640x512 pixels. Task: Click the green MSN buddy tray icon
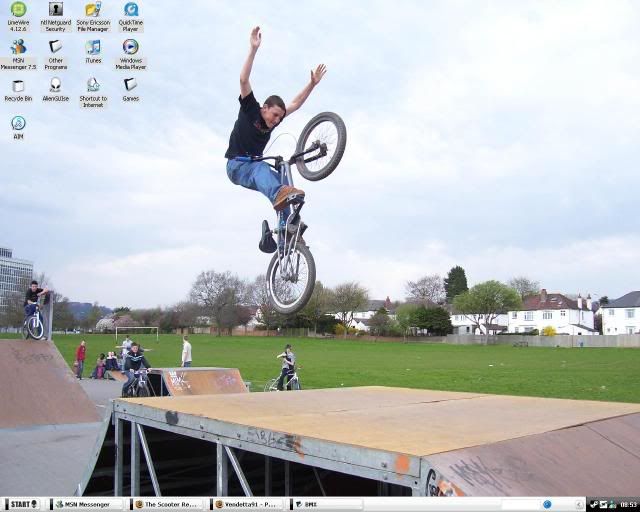pyautogui.click(x=612, y=505)
